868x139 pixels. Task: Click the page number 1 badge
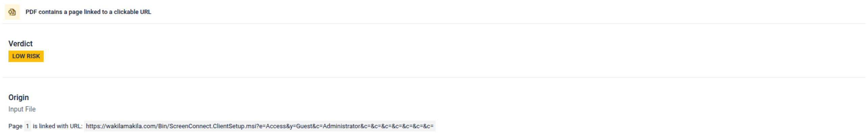point(27,126)
